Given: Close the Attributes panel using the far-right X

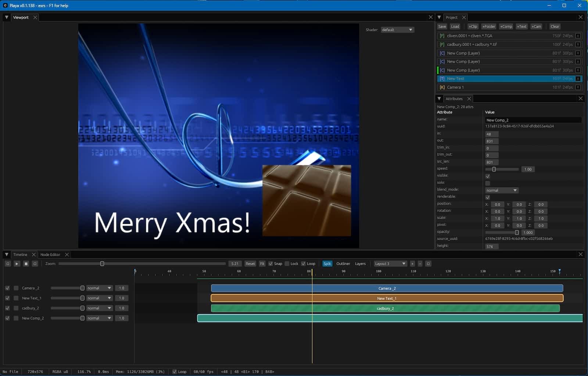Looking at the screenshot, I should [581, 99].
